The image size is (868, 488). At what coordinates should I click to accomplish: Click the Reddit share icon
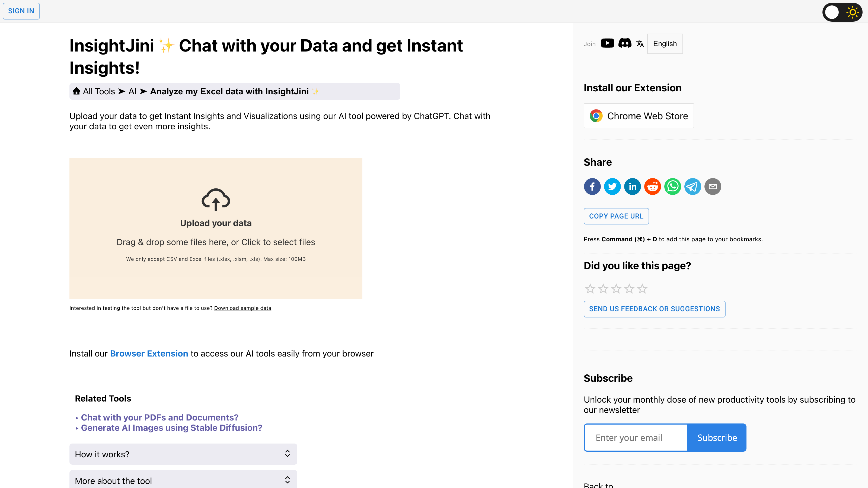click(x=652, y=187)
